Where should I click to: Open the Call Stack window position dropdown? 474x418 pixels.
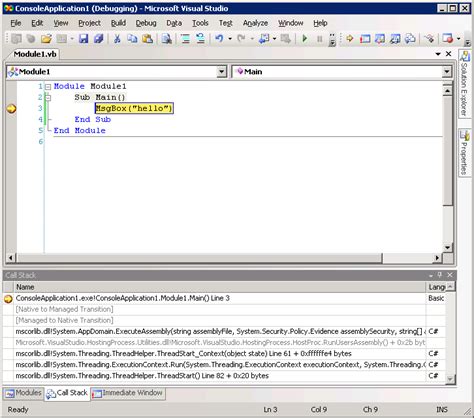(x=431, y=275)
